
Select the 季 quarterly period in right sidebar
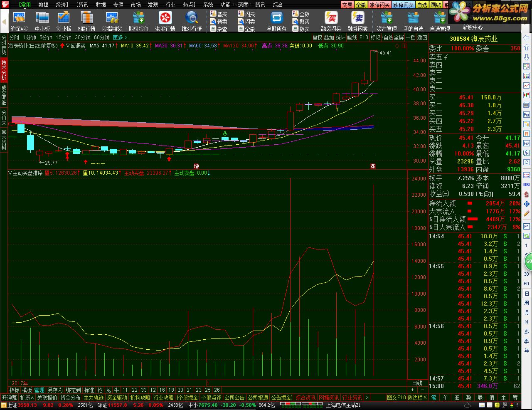pos(527,341)
